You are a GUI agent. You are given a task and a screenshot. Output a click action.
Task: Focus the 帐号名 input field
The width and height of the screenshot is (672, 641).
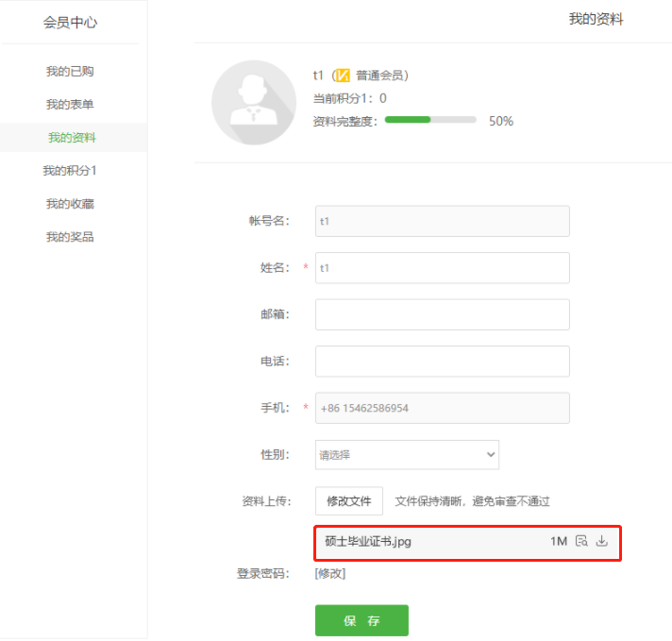(443, 221)
